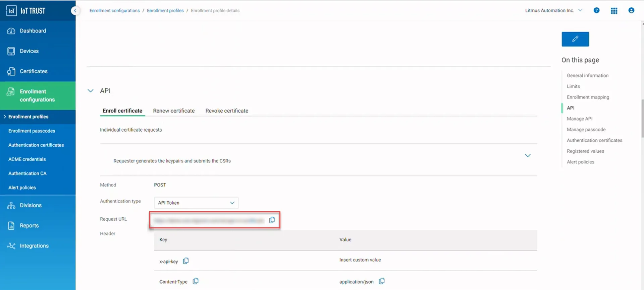The image size is (644, 290).
Task: Jump to Registered values section
Action: (585, 151)
